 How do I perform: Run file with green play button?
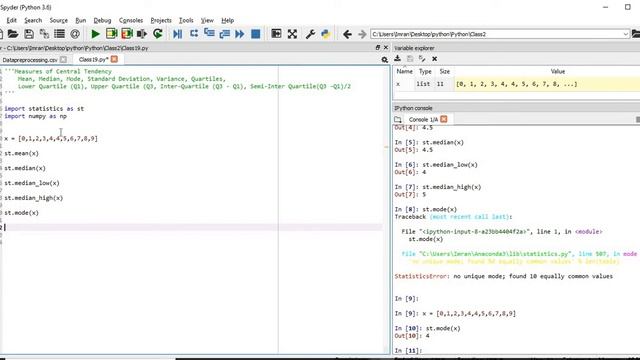pos(96,34)
